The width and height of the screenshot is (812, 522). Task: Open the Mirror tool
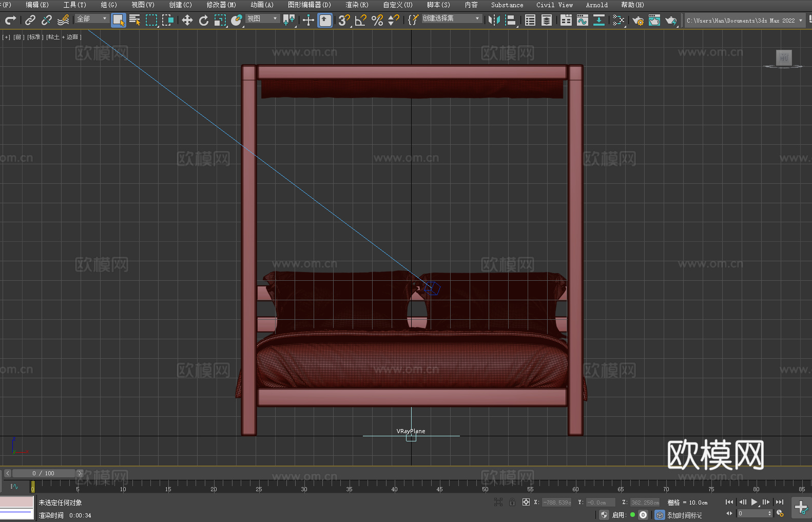(x=494, y=20)
